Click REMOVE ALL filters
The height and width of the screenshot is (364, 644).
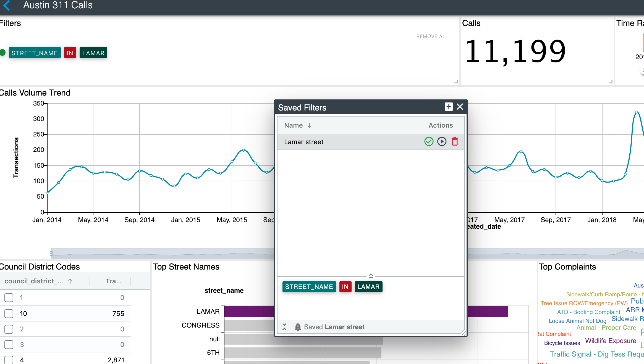432,36
